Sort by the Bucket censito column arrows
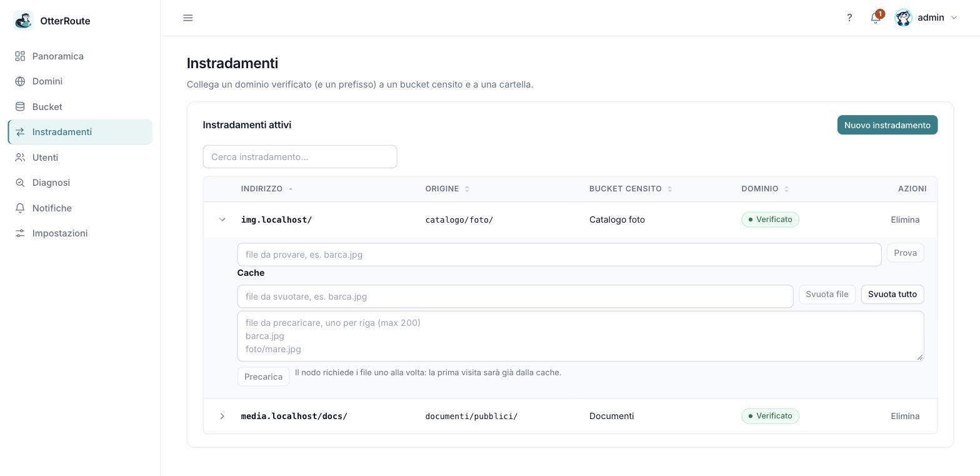The image size is (980, 476). click(670, 189)
